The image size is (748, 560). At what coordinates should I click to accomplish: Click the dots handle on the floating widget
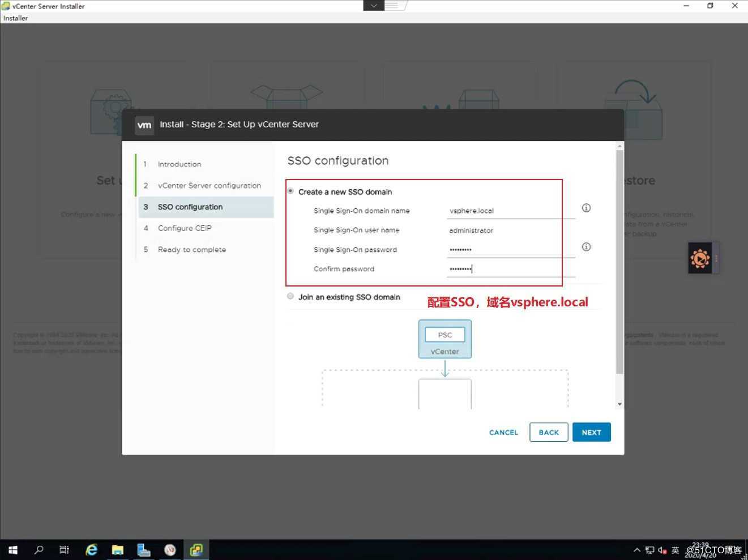click(x=716, y=259)
